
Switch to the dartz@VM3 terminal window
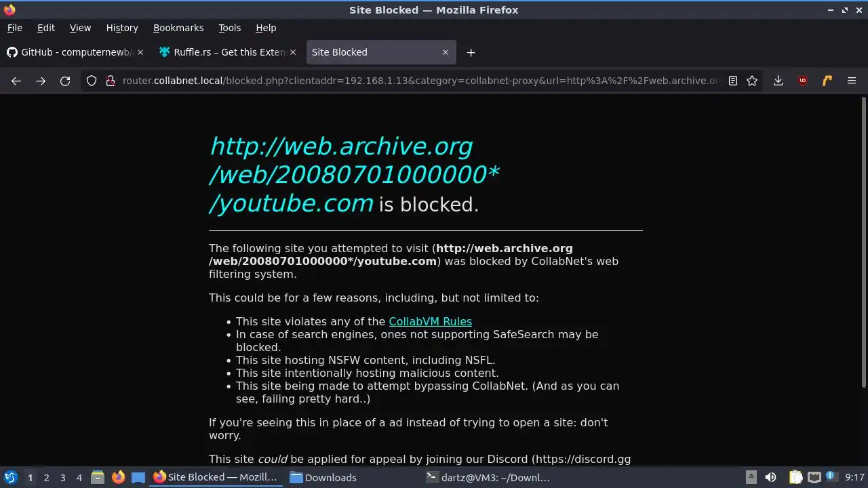click(x=488, y=477)
